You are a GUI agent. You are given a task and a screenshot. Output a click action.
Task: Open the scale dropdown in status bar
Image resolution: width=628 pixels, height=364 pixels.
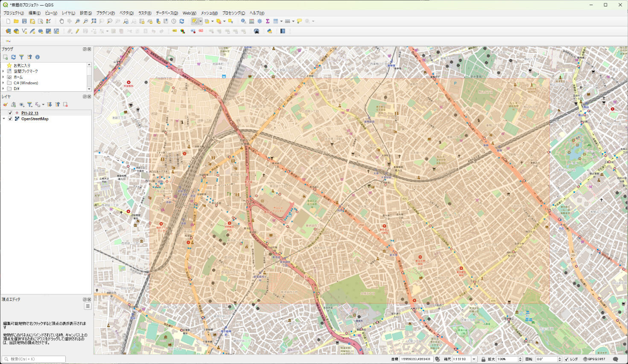click(474, 359)
